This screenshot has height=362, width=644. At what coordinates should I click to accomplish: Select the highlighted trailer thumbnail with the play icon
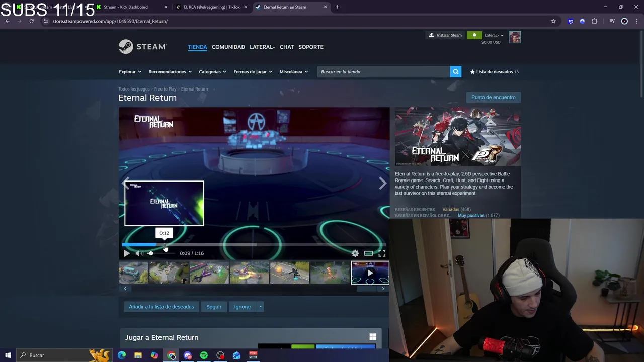[x=370, y=273]
